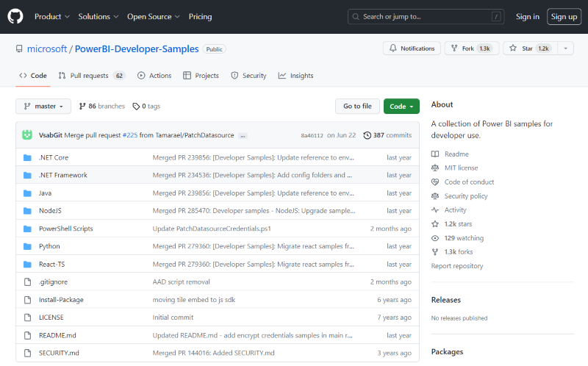The width and height of the screenshot is (588, 366).
Task: Open the Packages section heading
Action: point(447,352)
